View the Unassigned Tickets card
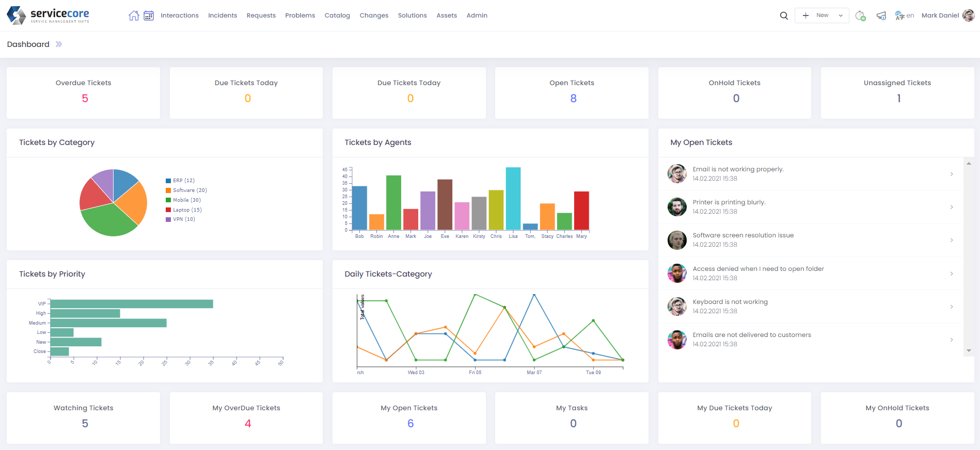The image size is (980, 450). 897,93
